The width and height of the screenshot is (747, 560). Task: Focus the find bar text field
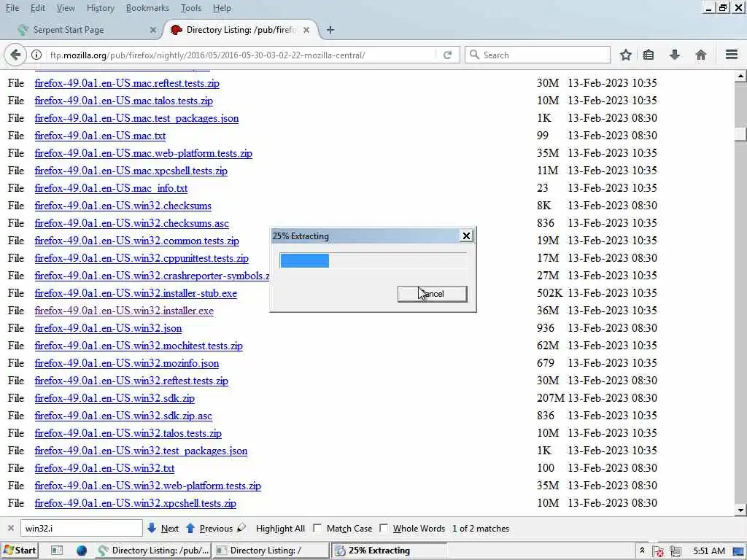coord(82,528)
